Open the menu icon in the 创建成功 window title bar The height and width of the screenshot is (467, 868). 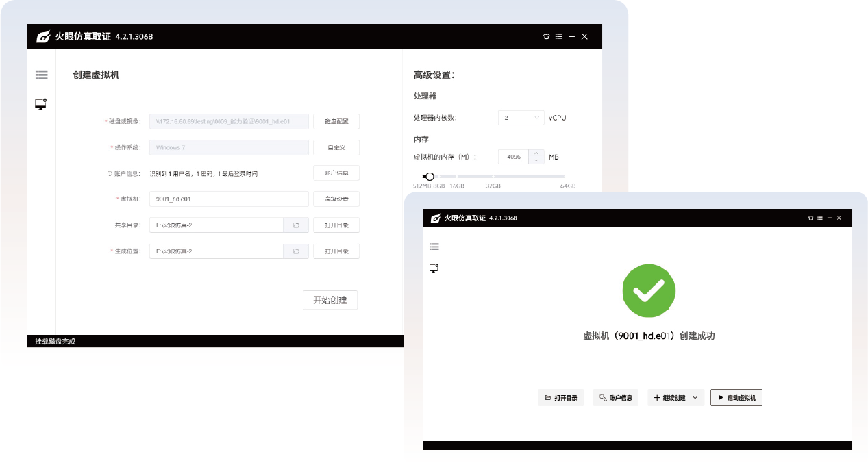coord(820,218)
